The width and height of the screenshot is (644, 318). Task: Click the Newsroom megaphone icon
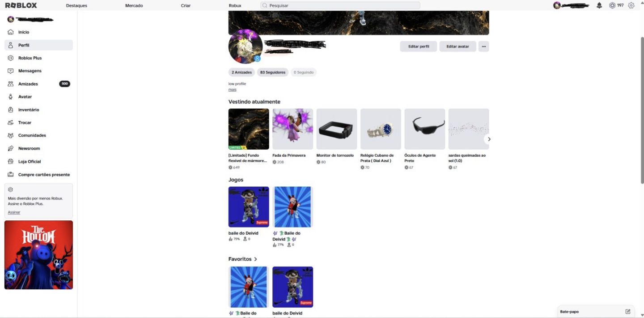click(11, 148)
